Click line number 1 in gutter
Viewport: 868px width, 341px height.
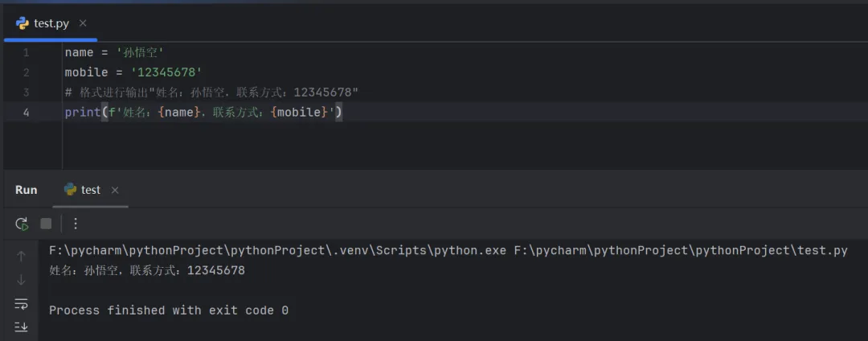pos(27,52)
